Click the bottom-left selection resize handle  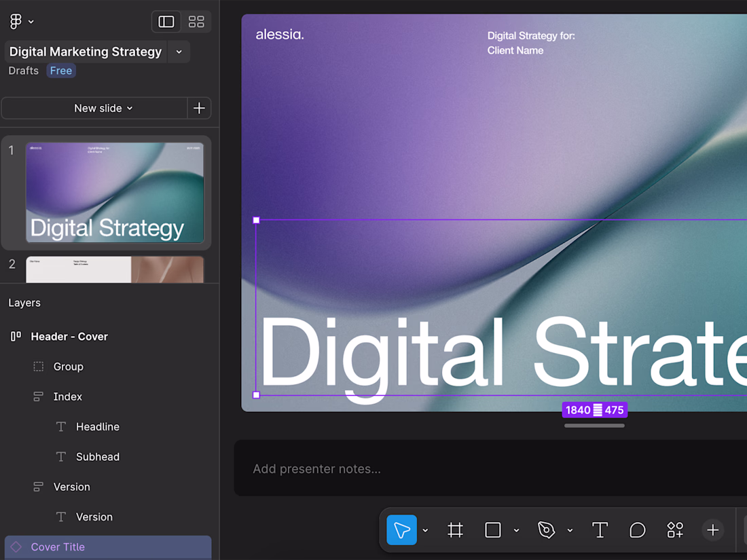point(256,395)
